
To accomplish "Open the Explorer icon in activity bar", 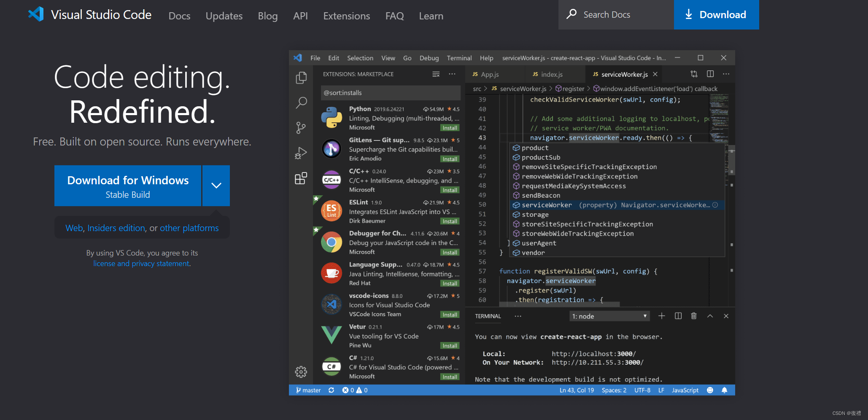I will (x=301, y=78).
